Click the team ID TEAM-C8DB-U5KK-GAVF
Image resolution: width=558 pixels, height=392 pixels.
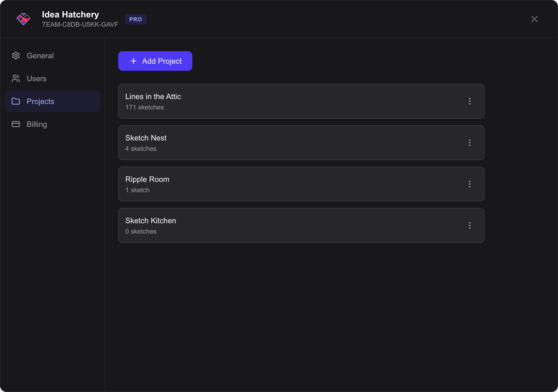click(80, 24)
